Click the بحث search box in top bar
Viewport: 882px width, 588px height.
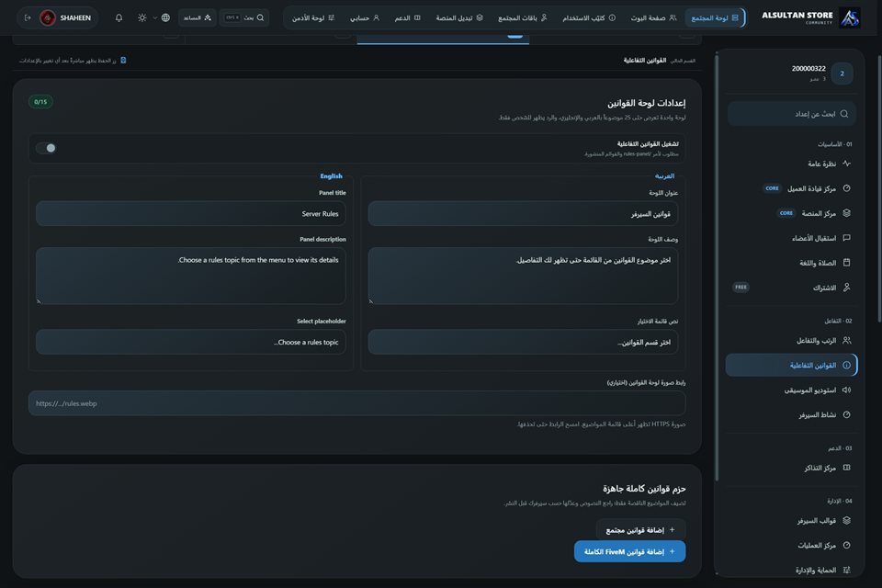pos(244,18)
